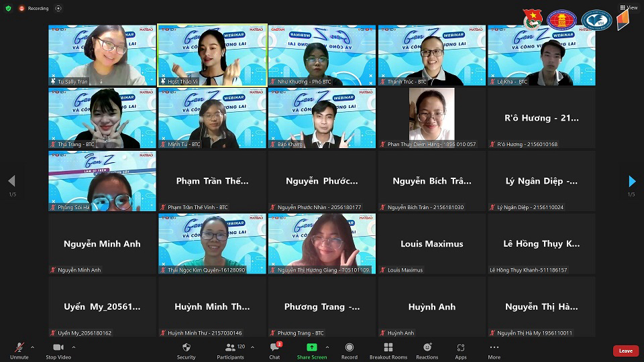The height and width of the screenshot is (362, 644).
Task: Select Phan Thụy Diễm Hằng video tile
Action: coord(431,118)
